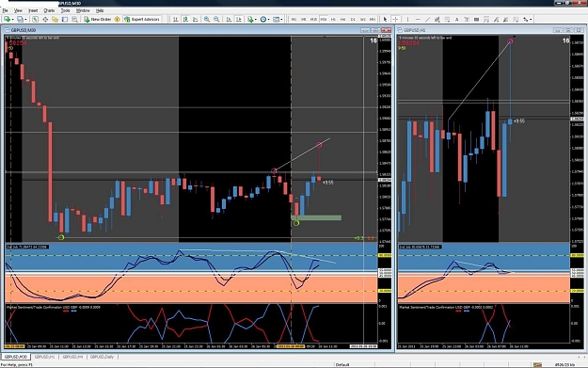Select the MN timeframe button
Image resolution: width=588 pixels, height=368 pixels.
pos(372,19)
